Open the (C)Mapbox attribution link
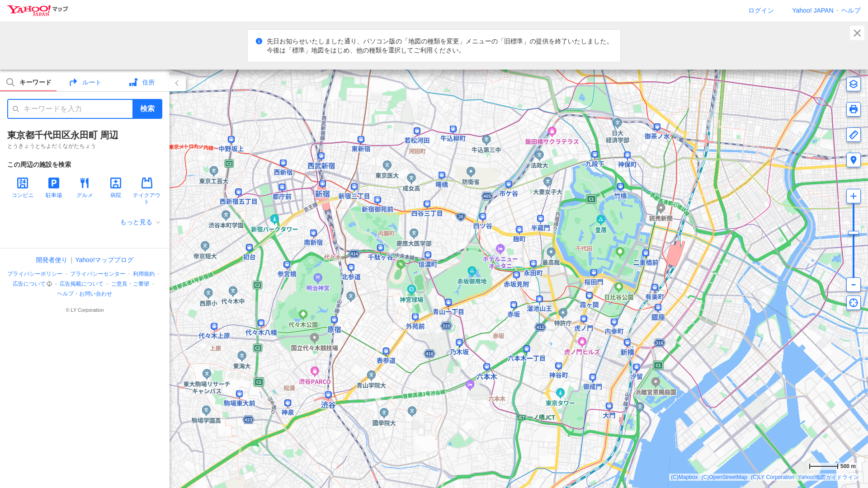868x488 pixels. 684,477
